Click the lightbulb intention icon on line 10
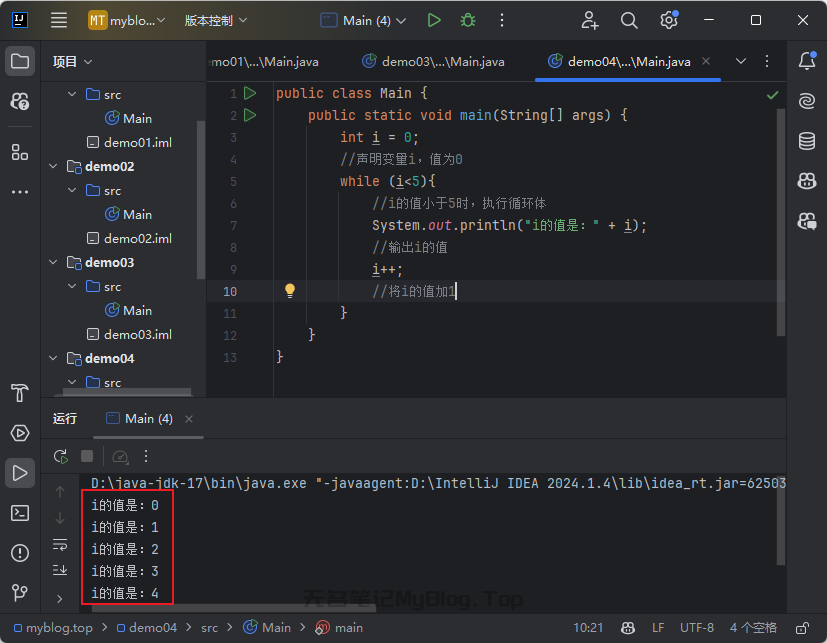This screenshot has width=827, height=643. click(290, 291)
